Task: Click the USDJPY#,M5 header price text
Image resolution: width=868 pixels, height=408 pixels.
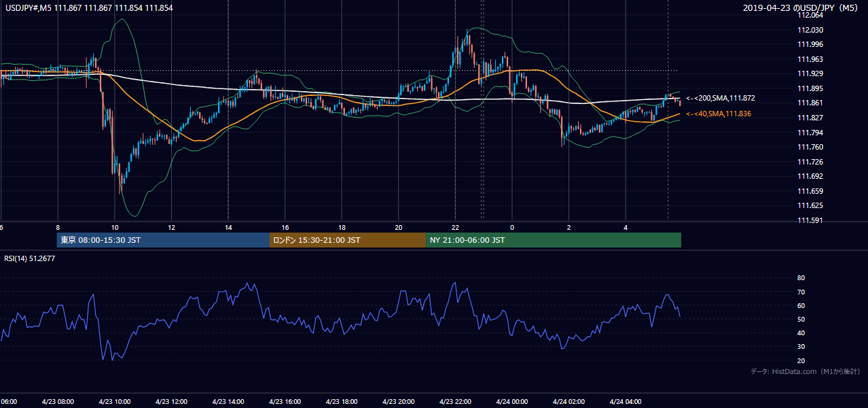Action: pos(89,8)
